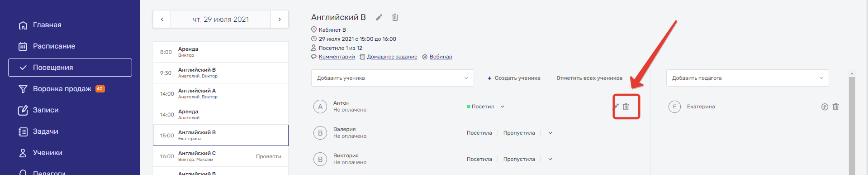This screenshot has height=175, width=868.
Task: Click the home icon beside Главная
Action: click(23, 25)
